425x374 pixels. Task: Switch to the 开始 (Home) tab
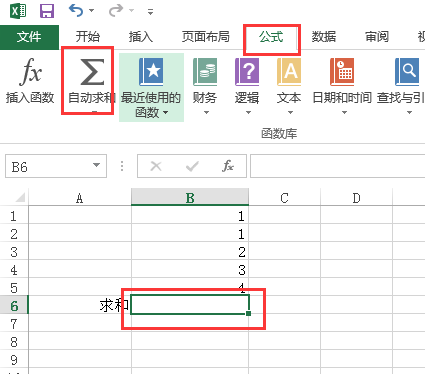[88, 37]
